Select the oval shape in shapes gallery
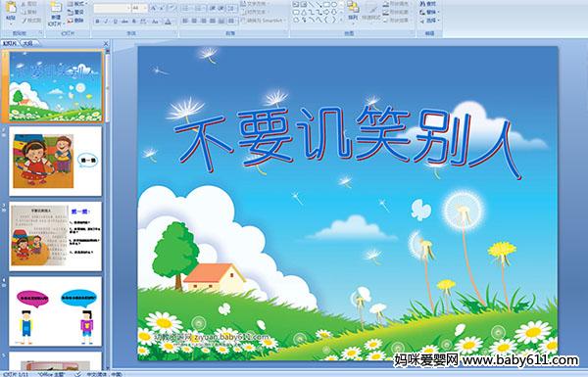 (335, 5)
